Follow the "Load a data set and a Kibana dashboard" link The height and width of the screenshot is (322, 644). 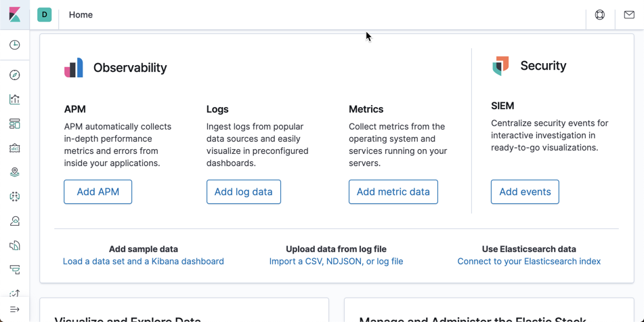144,261
